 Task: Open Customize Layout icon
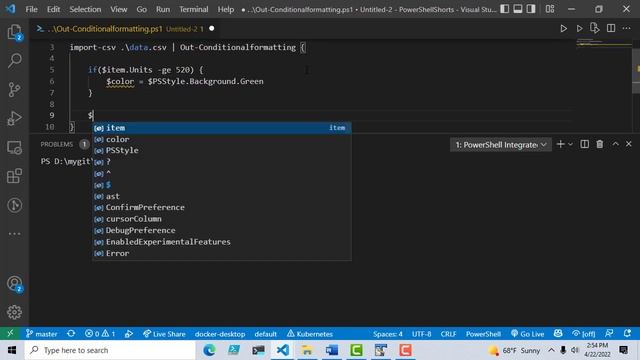(550, 9)
